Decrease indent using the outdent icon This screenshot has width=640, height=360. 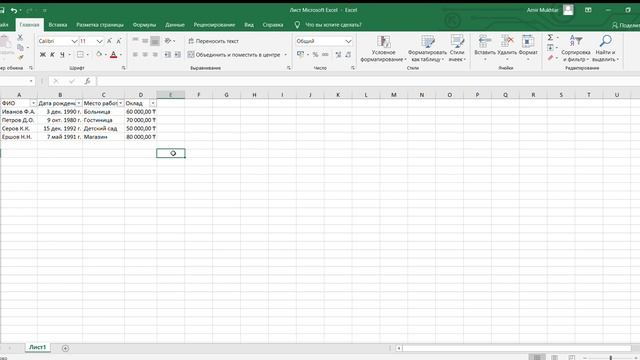167,54
